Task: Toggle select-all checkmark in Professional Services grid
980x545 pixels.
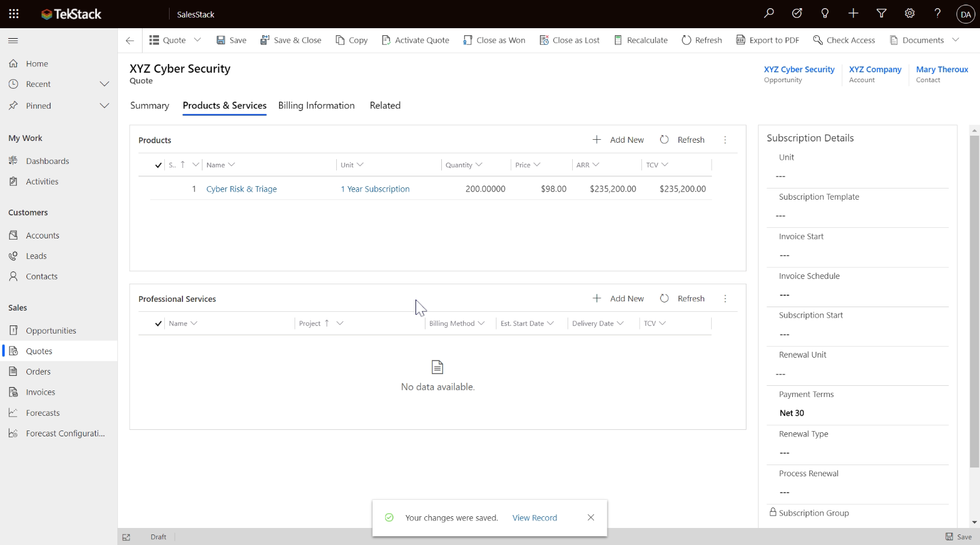Action: pos(158,324)
